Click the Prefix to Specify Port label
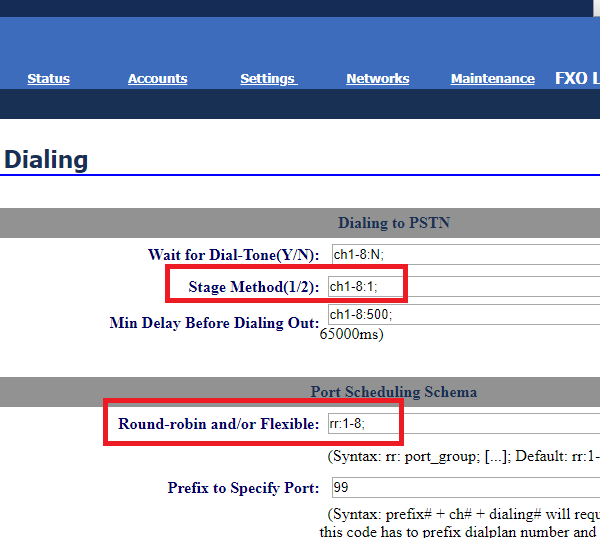Screen dimensions: 600x538 (243, 488)
